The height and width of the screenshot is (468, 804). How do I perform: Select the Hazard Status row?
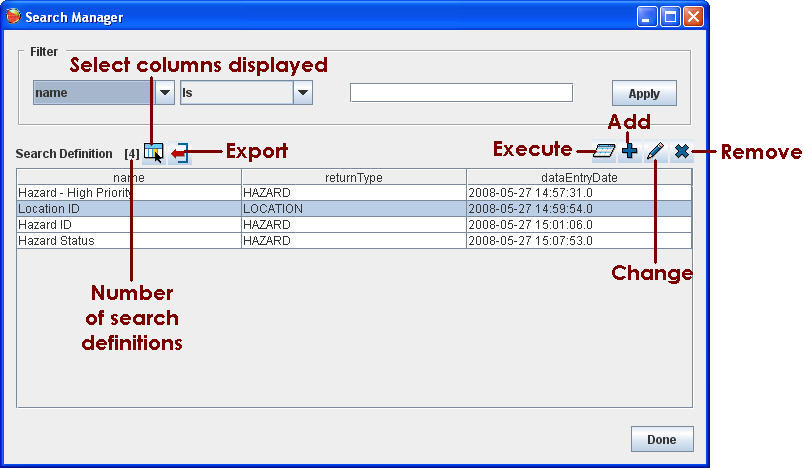tap(129, 240)
